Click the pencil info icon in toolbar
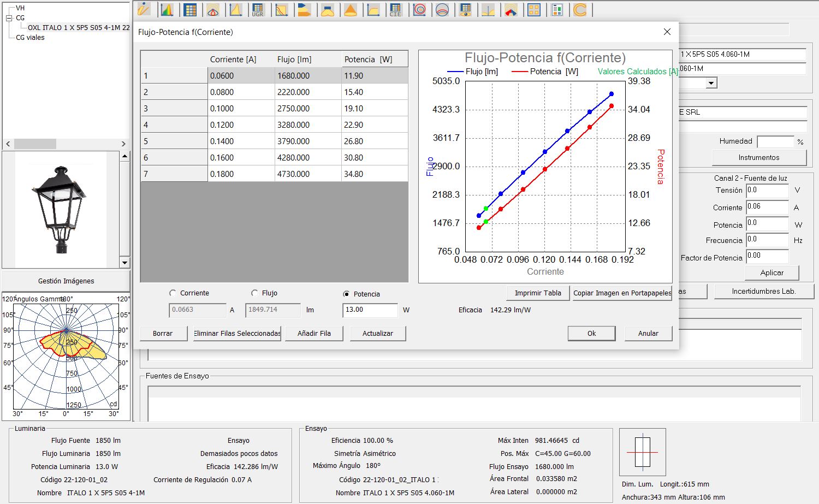This screenshot has width=819, height=504. point(144,10)
